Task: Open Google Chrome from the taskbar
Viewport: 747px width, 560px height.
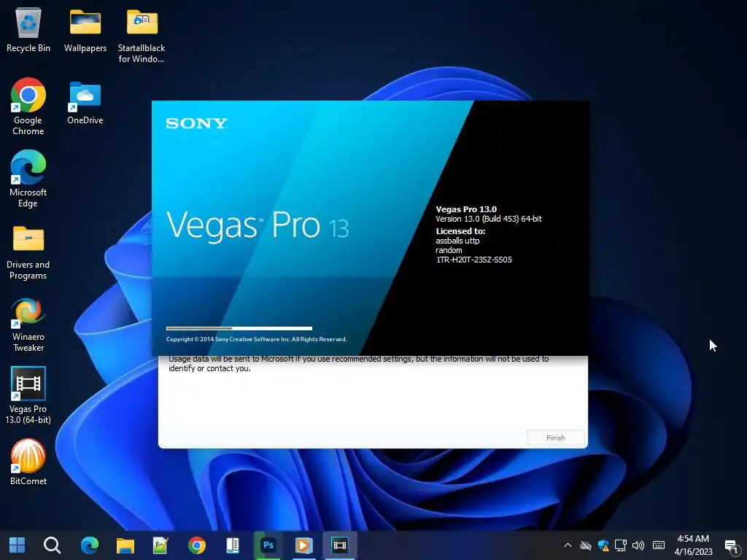Action: tap(197, 545)
